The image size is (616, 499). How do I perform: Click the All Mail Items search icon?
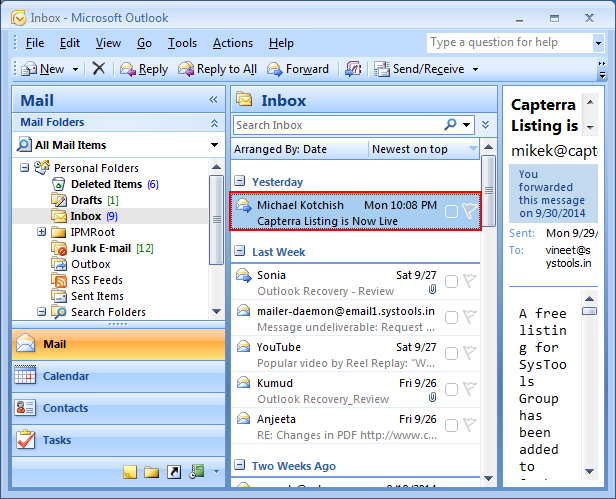24,145
